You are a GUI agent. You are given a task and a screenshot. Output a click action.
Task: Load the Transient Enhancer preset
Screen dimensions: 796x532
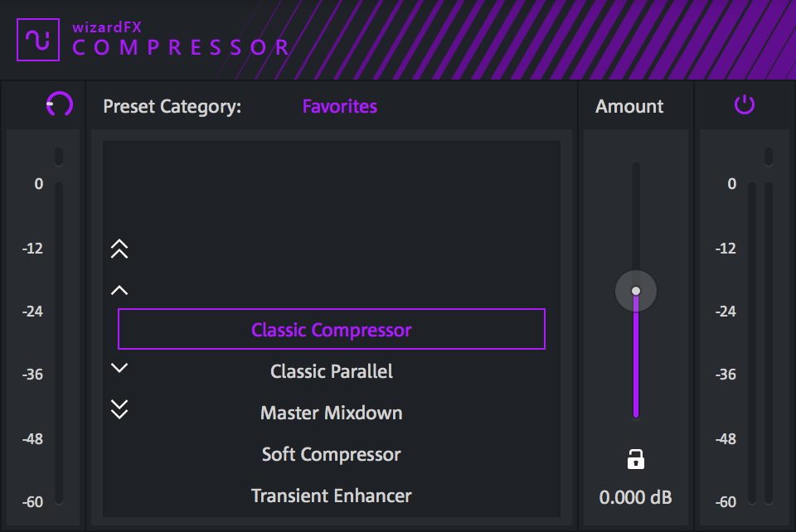[332, 496]
